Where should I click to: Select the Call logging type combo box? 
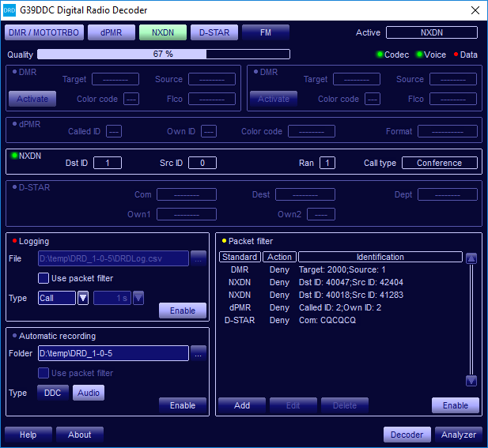click(x=56, y=298)
